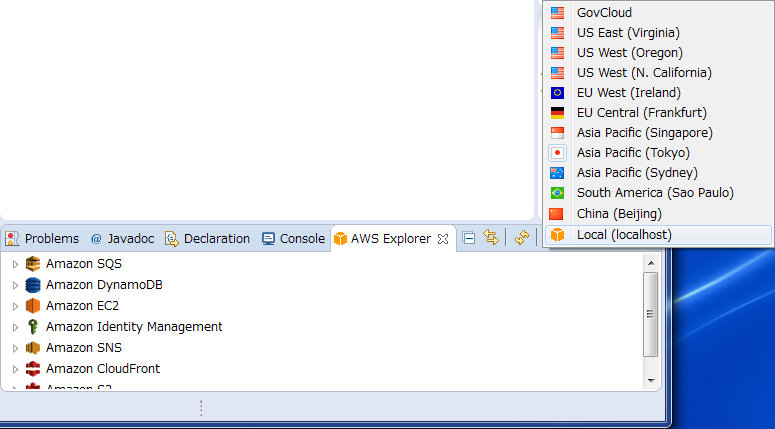Select the Amazon EC2 label
This screenshot has width=775, height=429.
pyautogui.click(x=83, y=306)
